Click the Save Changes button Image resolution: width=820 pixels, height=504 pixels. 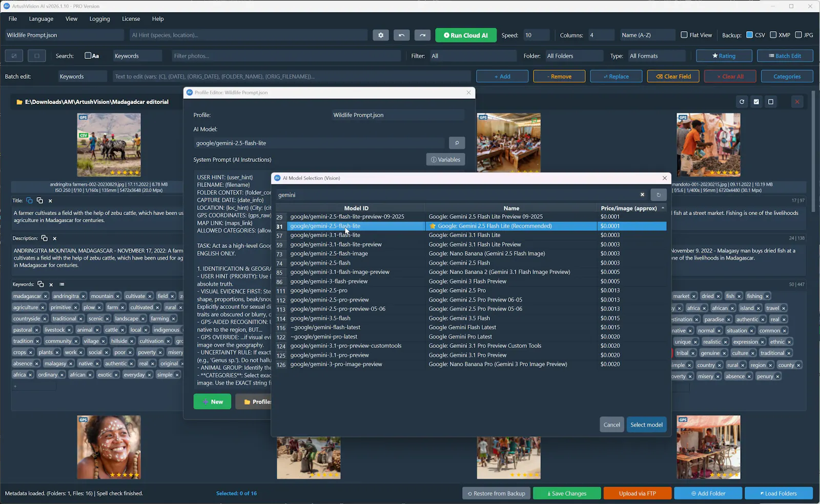[x=566, y=493]
